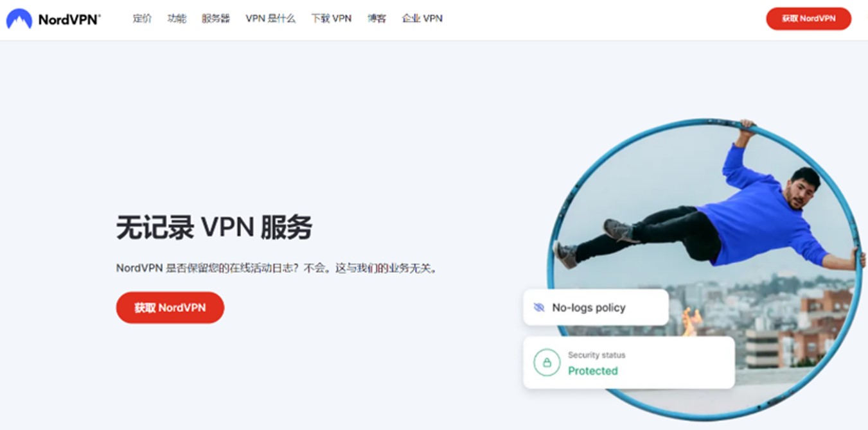The width and height of the screenshot is (868, 430).
Task: Click the Security status label text
Action: 596,355
